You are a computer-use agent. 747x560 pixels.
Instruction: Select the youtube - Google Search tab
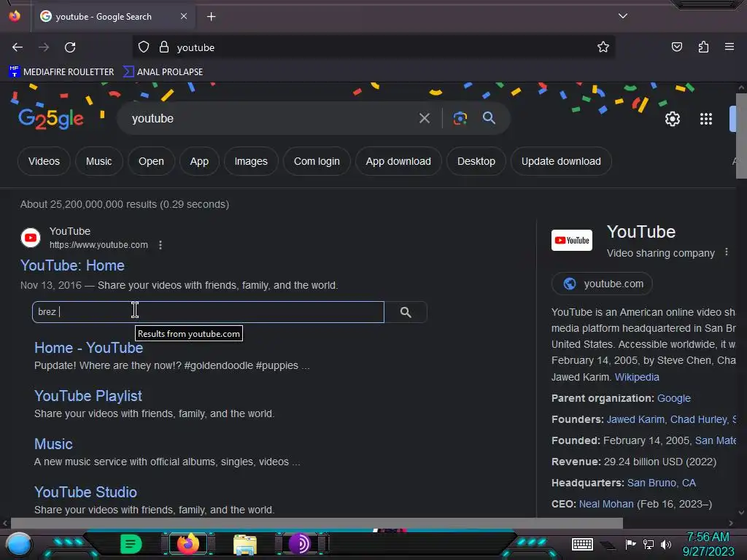click(x=113, y=17)
